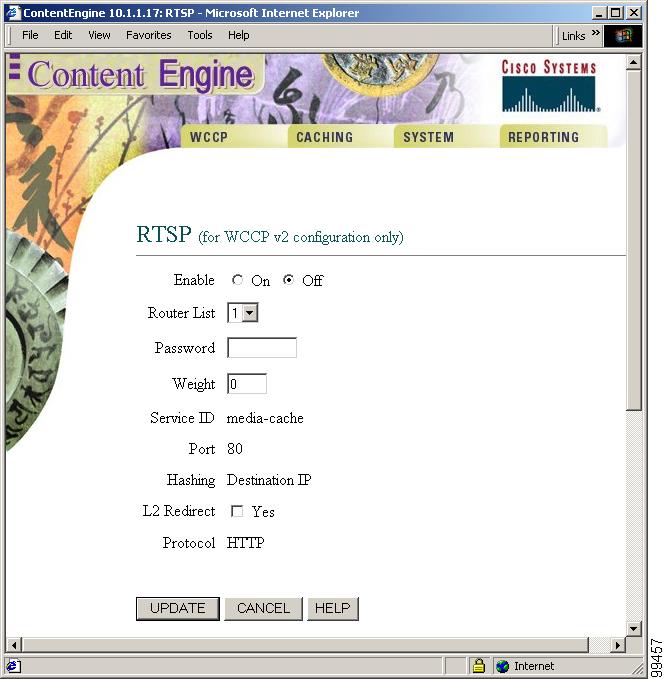
Task: Click the Links toolbar label
Action: point(573,36)
